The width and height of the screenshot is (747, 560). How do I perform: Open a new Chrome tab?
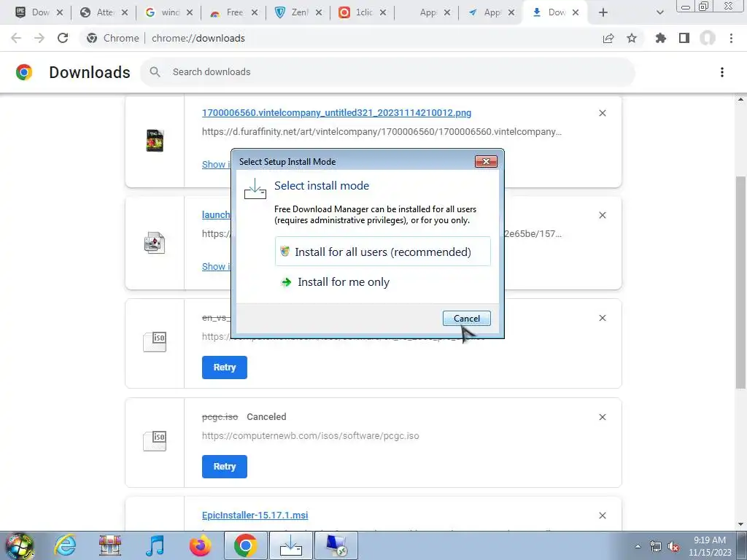pyautogui.click(x=603, y=13)
